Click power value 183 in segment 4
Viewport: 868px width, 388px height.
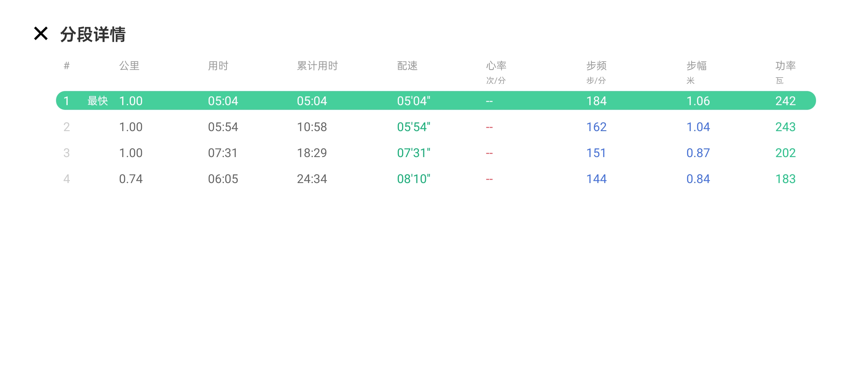pos(785,179)
